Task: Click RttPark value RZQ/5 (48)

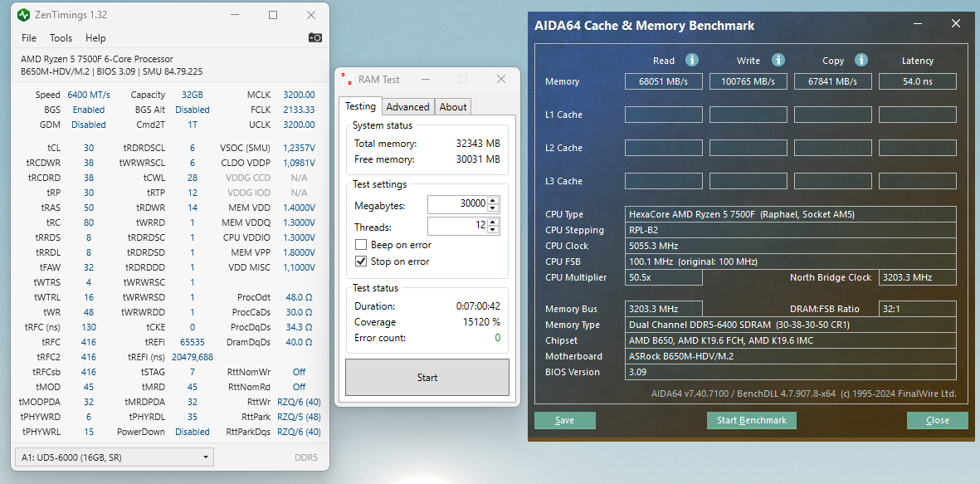Action: [x=299, y=417]
